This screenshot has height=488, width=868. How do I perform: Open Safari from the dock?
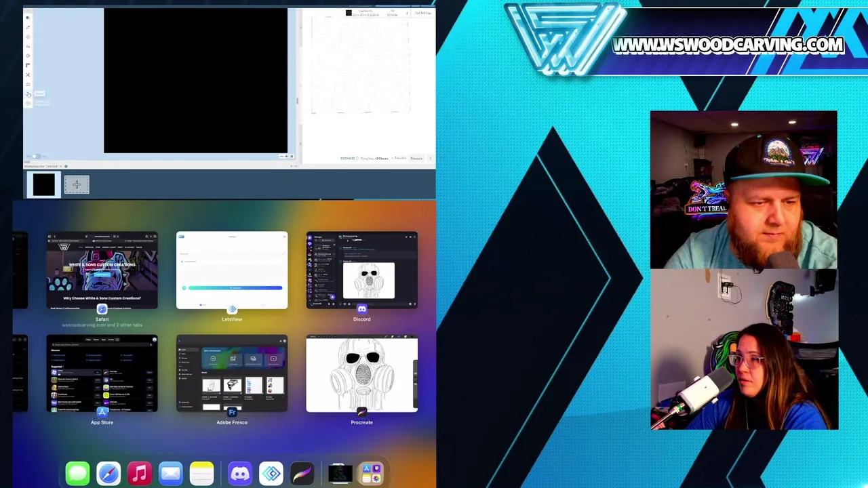pyautogui.click(x=108, y=473)
